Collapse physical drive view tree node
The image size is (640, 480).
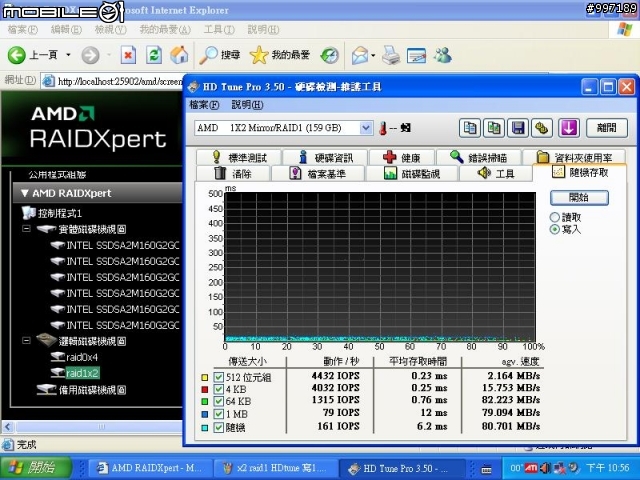click(27, 229)
